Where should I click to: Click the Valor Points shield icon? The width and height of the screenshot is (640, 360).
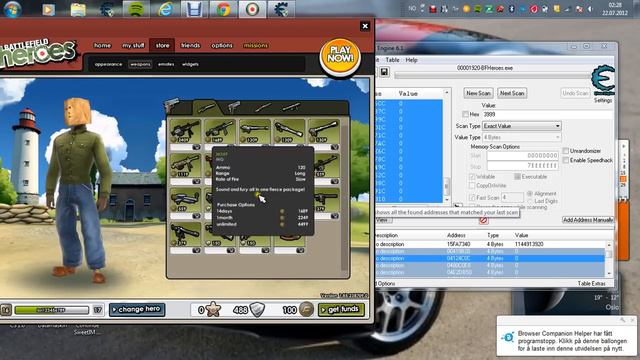tap(258, 310)
